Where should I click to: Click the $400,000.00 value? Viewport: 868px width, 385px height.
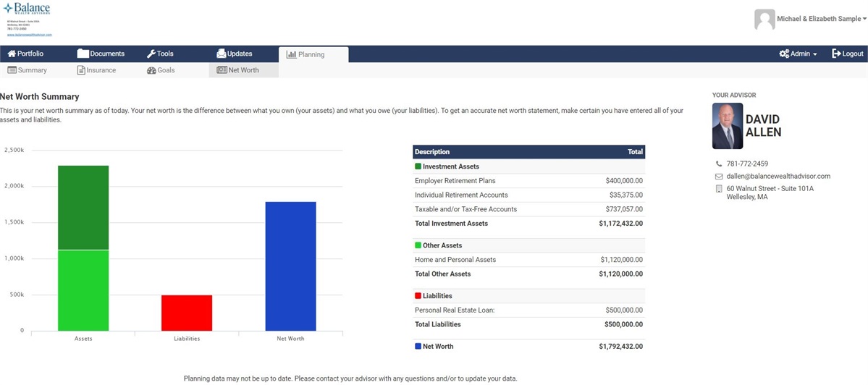coord(624,181)
